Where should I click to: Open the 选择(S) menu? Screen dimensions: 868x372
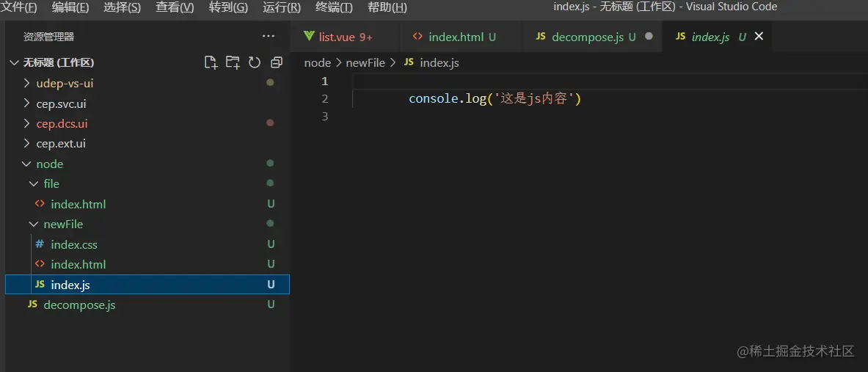pyautogui.click(x=123, y=7)
